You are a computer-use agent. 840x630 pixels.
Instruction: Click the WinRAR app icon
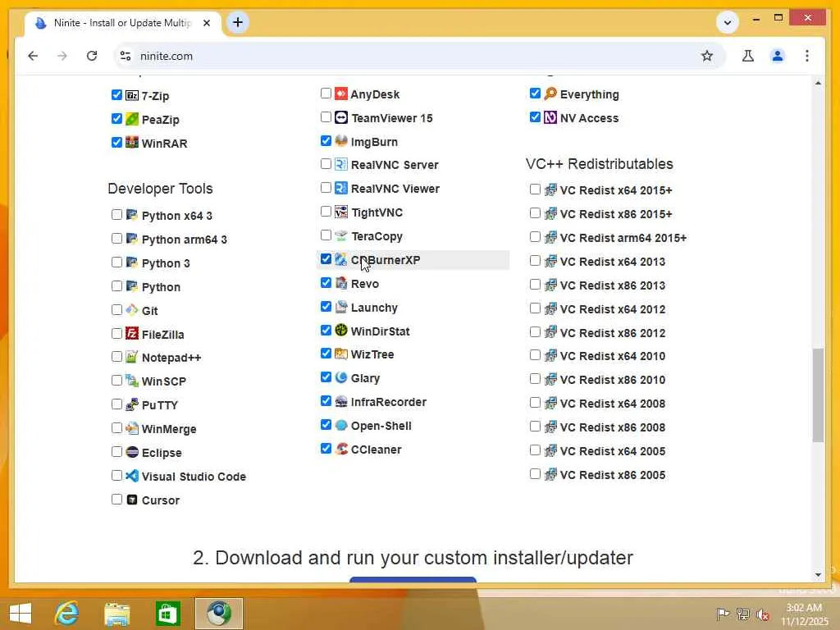[132, 143]
